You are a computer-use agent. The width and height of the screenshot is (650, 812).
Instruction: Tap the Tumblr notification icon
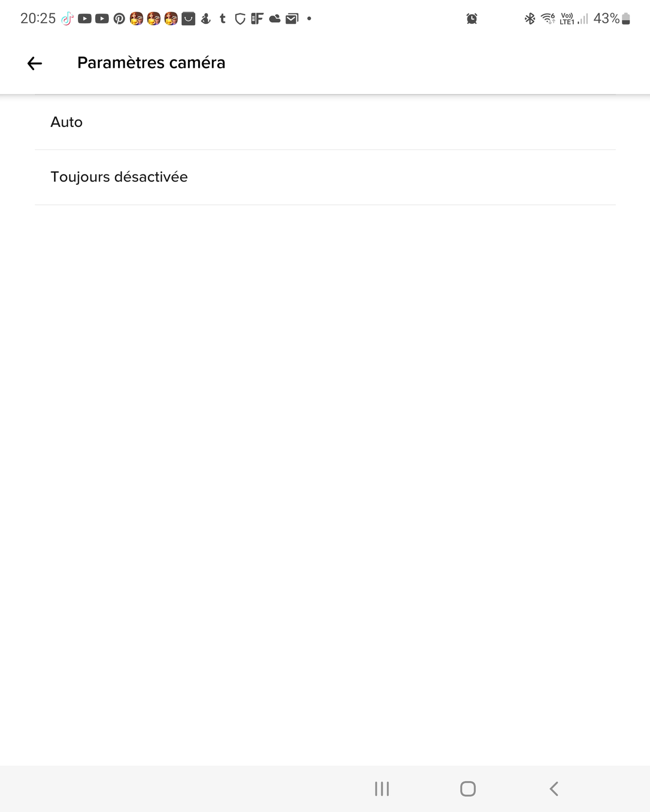[222, 19]
